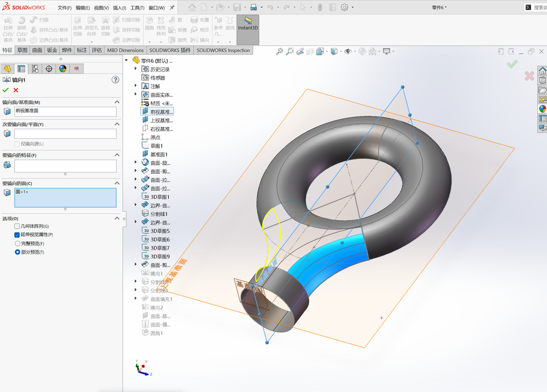Open help for the 镜向1 property panel
Image resolution: width=547 pixels, height=392 pixels.
(115, 80)
